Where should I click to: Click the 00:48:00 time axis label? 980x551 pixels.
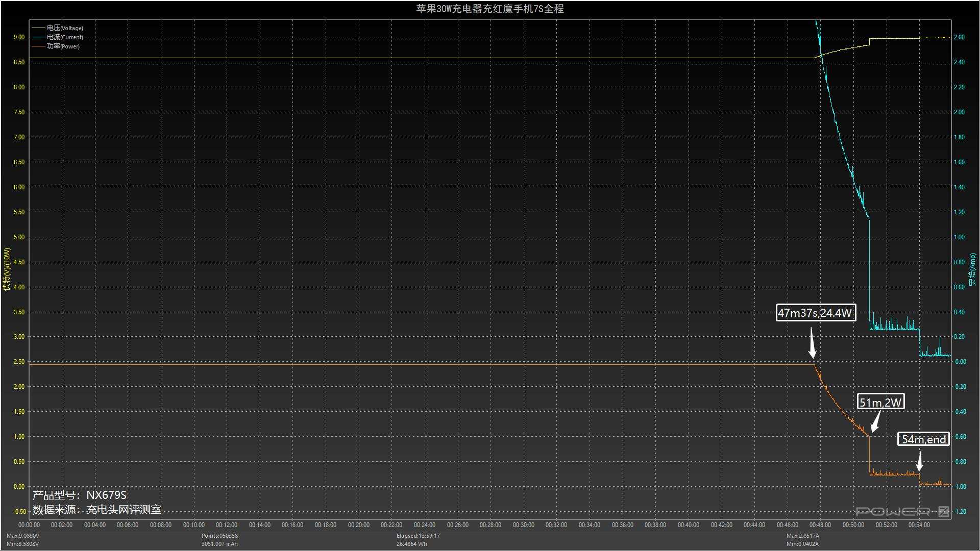click(x=820, y=525)
